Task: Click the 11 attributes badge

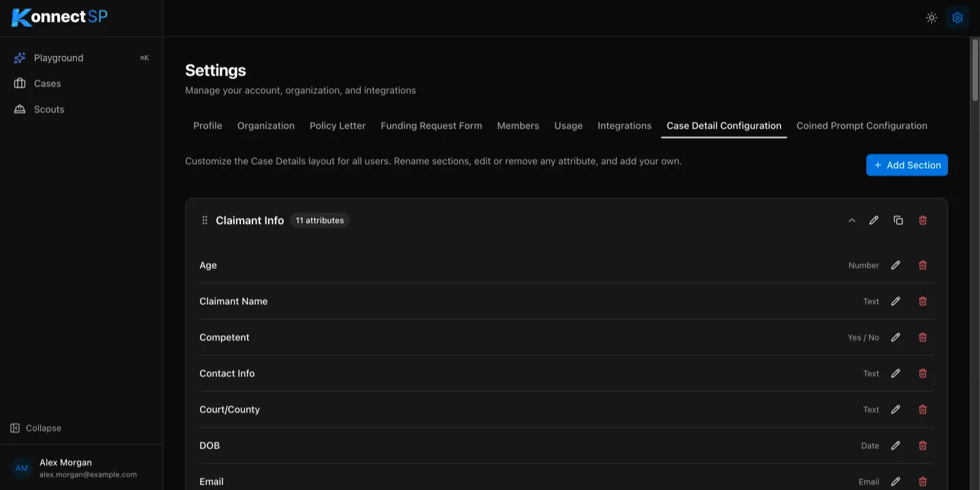Action: (x=320, y=220)
